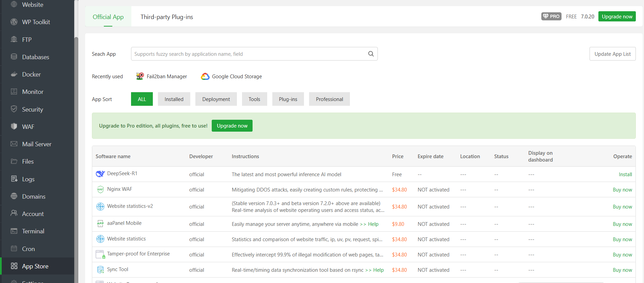Click the Software name column header
Image resolution: width=644 pixels, height=283 pixels.
(x=113, y=156)
